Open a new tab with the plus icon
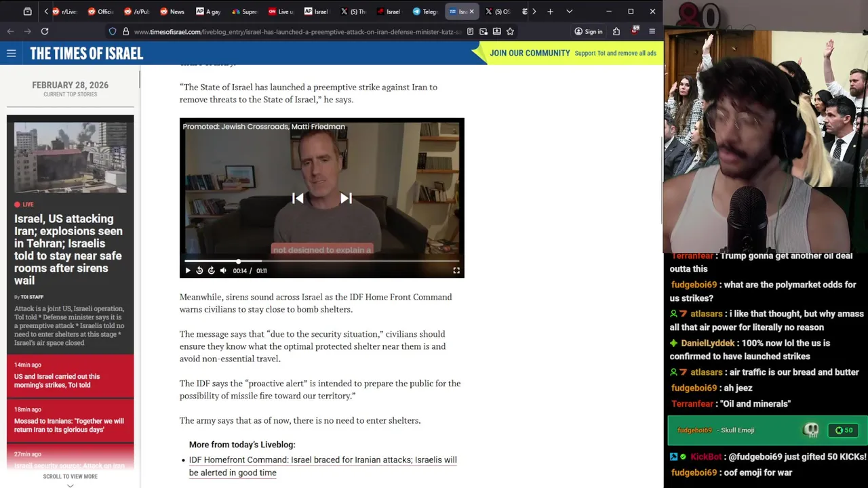Viewport: 868px width, 488px height. (x=550, y=12)
